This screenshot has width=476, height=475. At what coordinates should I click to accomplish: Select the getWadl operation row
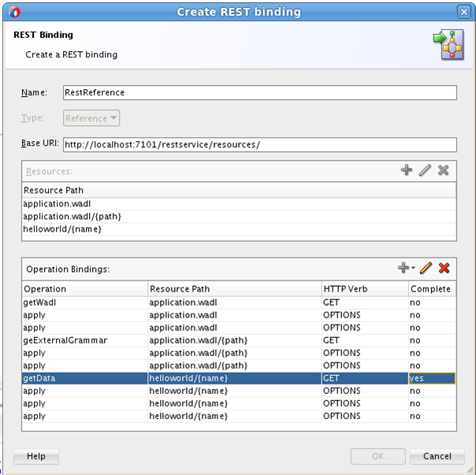point(240,302)
